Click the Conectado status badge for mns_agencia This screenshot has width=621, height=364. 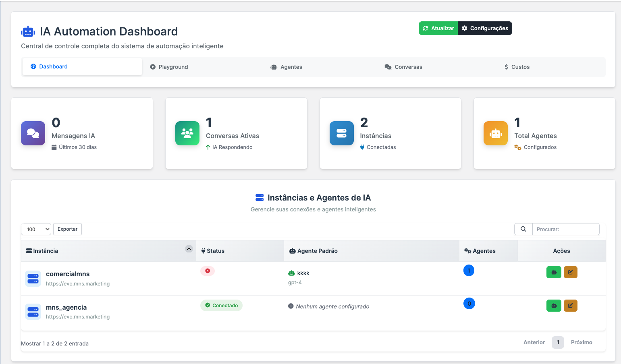point(221,306)
